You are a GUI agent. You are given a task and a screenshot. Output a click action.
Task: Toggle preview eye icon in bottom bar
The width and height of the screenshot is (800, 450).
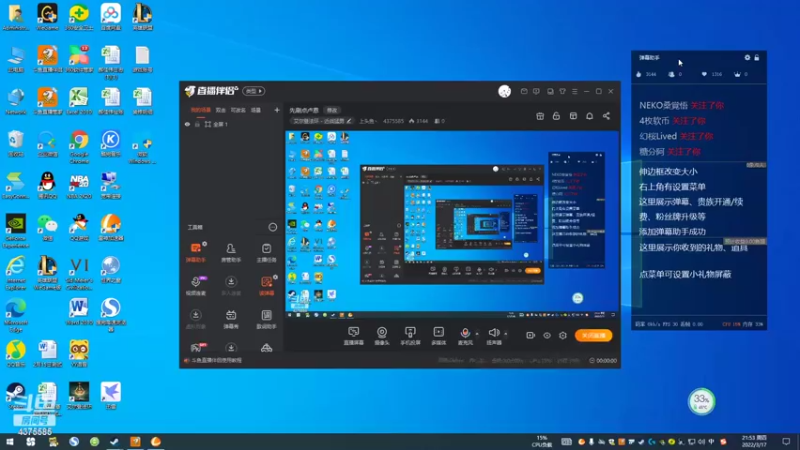(x=546, y=335)
